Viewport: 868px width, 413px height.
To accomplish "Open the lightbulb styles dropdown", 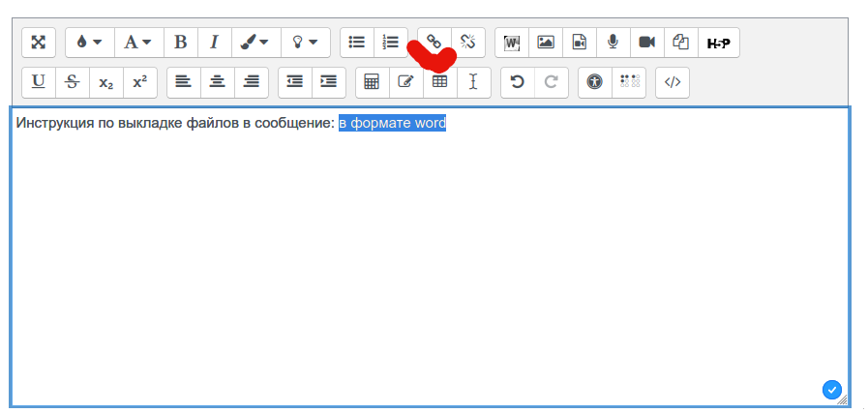I will point(305,43).
